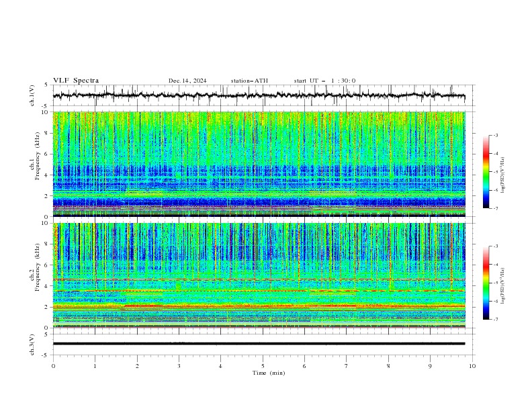Click the ch.1 'Frequency (kHz)' axis label
The image size is (532, 411).
(x=38, y=156)
